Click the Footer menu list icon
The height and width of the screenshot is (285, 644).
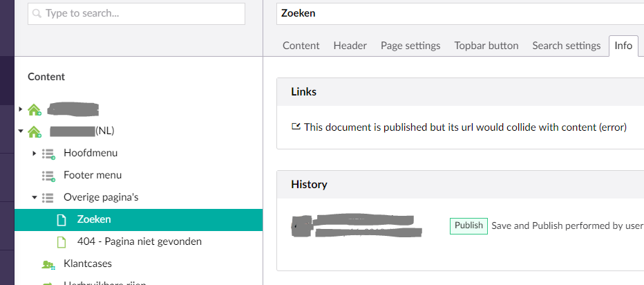pos(48,176)
